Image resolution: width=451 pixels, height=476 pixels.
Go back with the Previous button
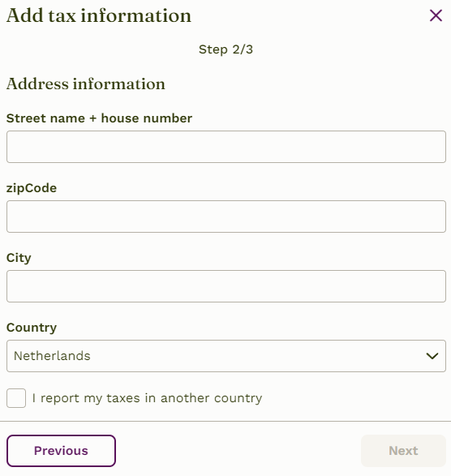click(61, 451)
